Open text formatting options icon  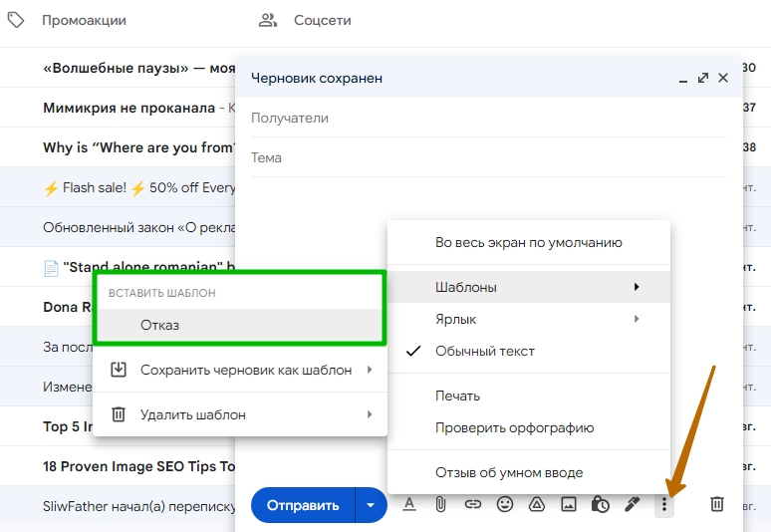[409, 504]
